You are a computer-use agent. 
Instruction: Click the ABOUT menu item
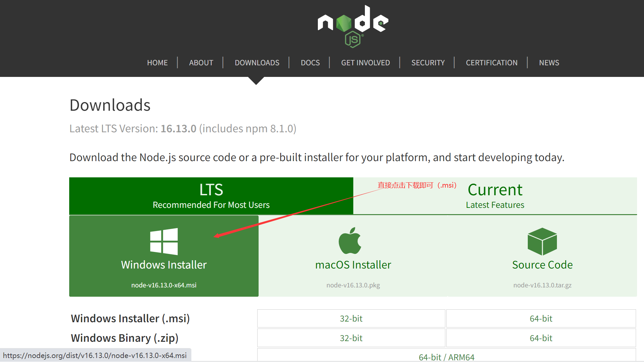(201, 62)
